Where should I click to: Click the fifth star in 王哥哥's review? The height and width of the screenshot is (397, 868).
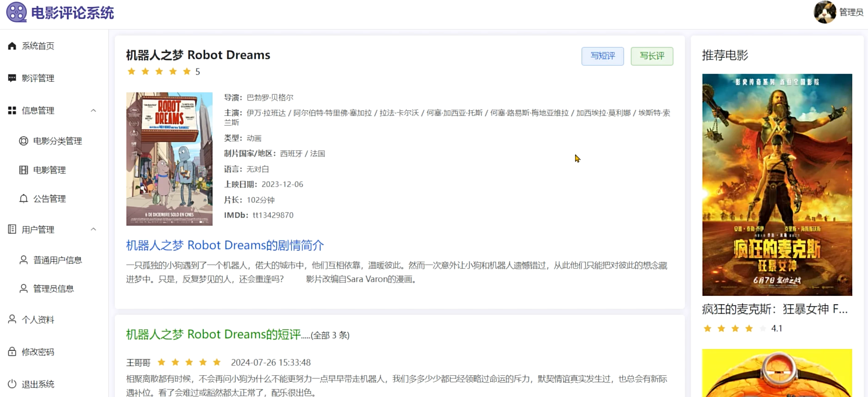coord(217,362)
